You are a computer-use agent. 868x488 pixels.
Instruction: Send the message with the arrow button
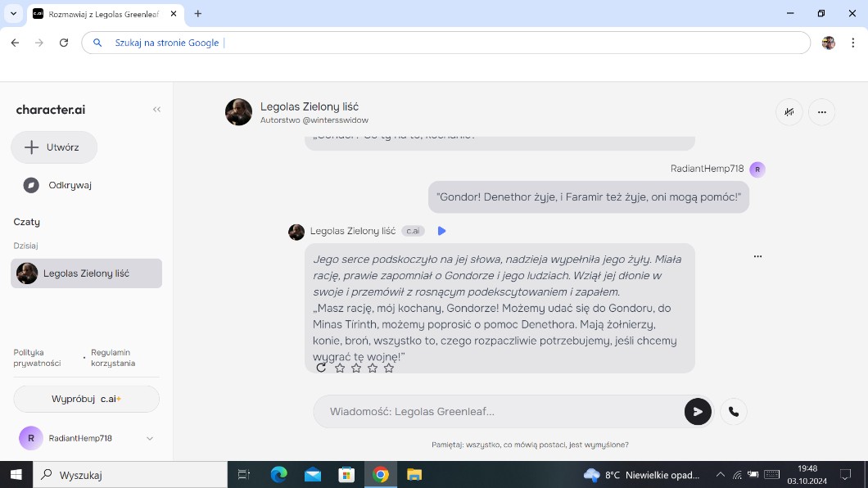click(697, 412)
